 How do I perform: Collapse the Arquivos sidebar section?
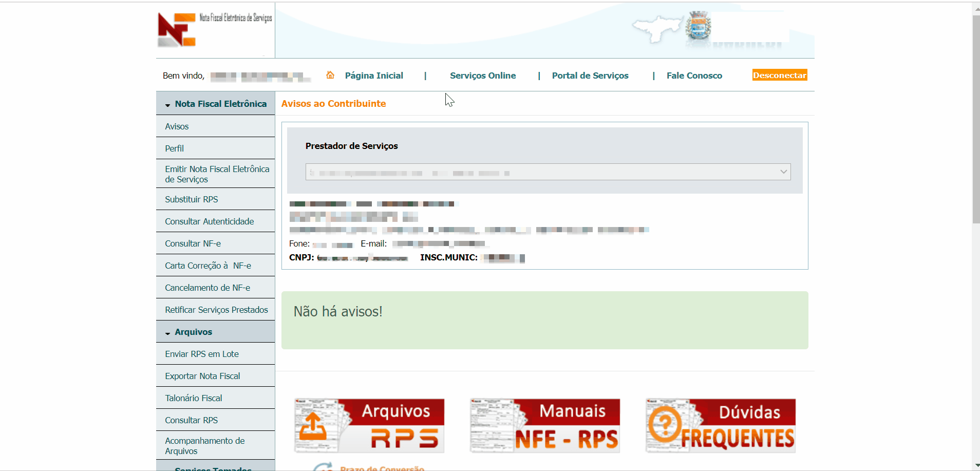(x=193, y=332)
